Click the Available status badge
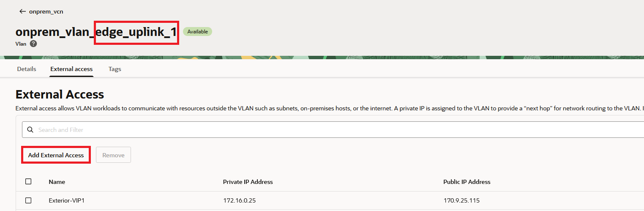 pos(197,32)
